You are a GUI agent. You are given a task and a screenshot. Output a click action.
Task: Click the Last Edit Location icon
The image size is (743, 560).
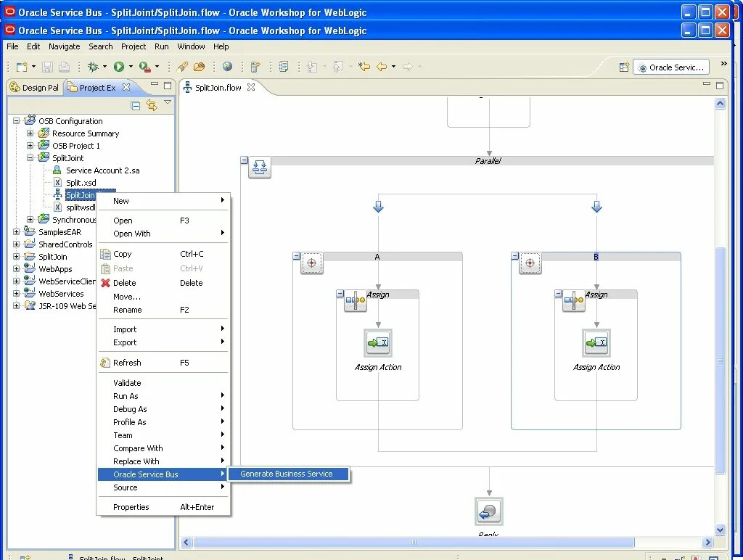[x=364, y=67]
